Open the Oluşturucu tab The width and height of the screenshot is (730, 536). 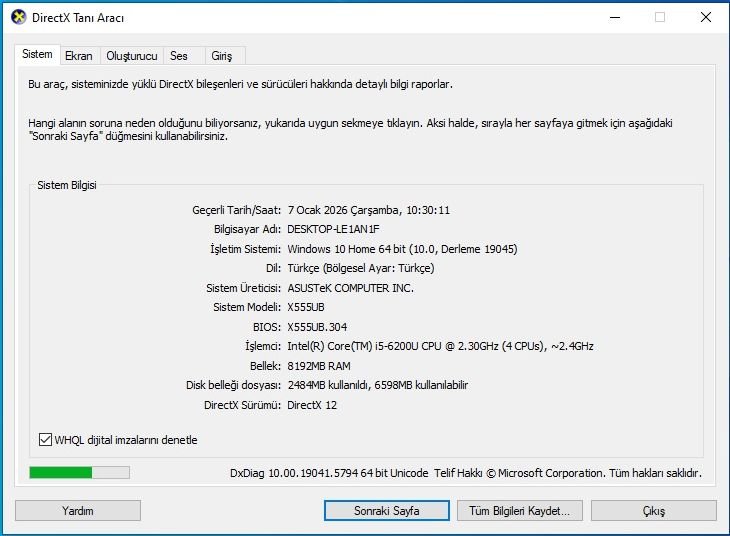pyautogui.click(x=132, y=56)
